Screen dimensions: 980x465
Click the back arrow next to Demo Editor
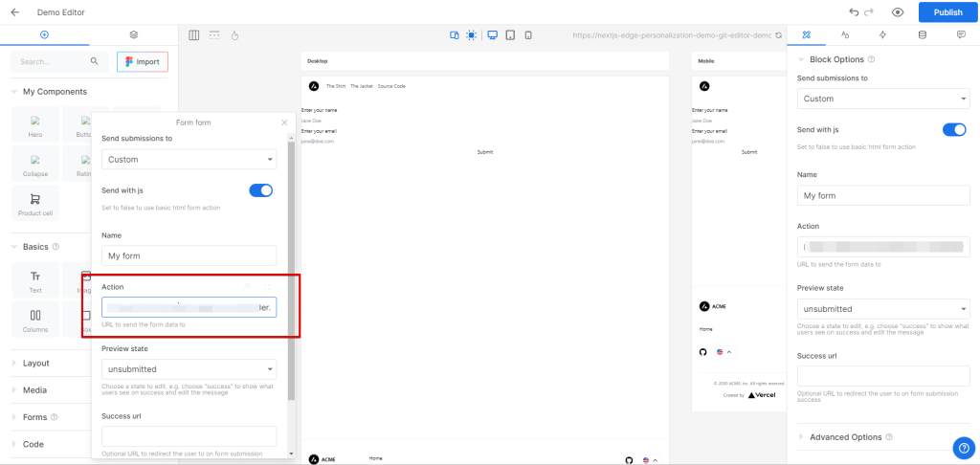(14, 12)
